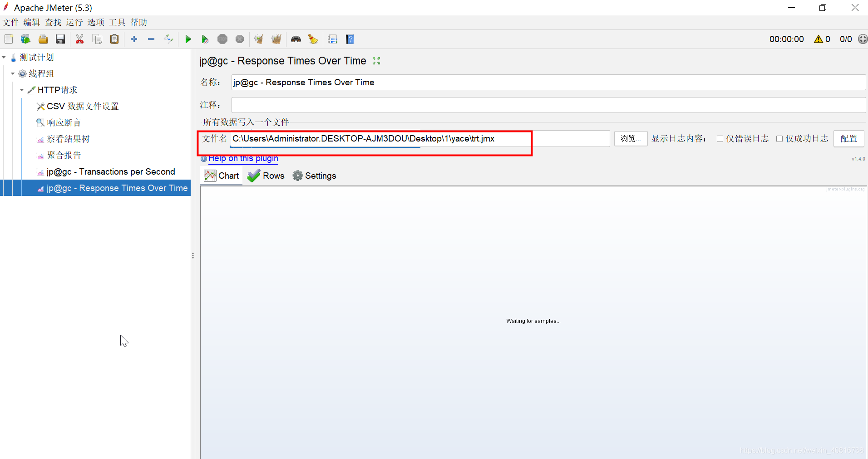Image resolution: width=868 pixels, height=459 pixels.
Task: Open Search with binoculars icon
Action: pos(296,39)
